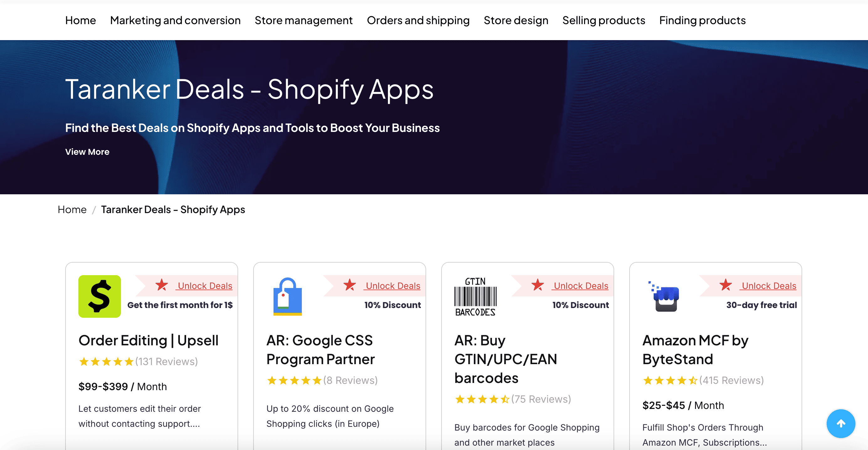868x450 pixels.
Task: Click star rating on Amazon MCF card
Action: [670, 380]
